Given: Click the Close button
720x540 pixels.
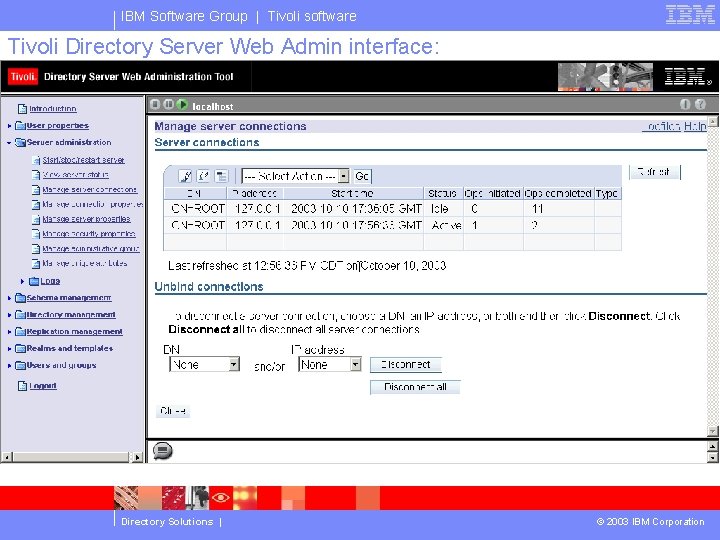Looking at the screenshot, I should [x=173, y=411].
